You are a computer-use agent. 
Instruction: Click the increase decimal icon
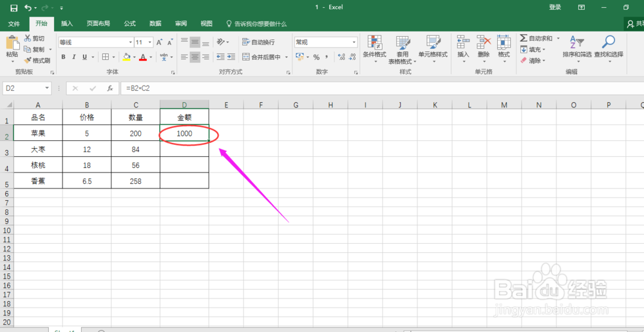[341, 57]
